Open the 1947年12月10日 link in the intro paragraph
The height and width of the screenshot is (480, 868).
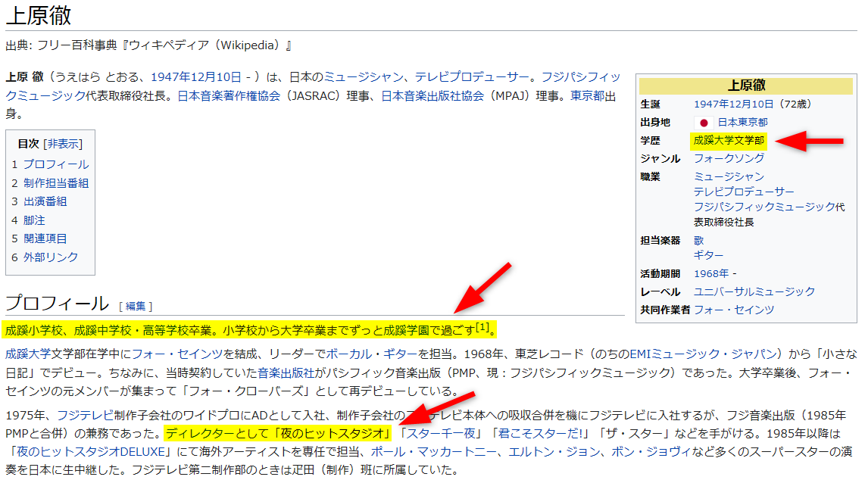(196, 77)
